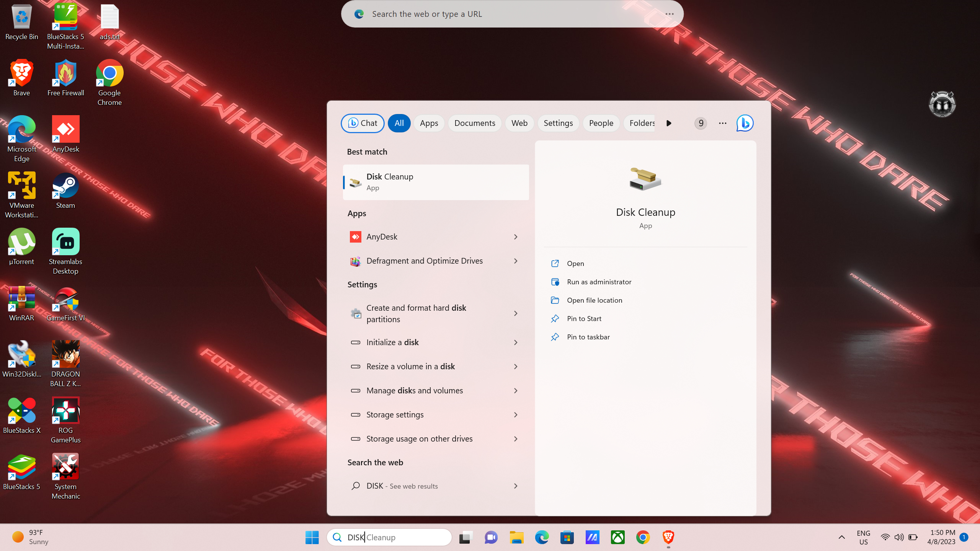Expand Defragment and Optimize Drives result
Viewport: 980px width, 551px height.
[x=516, y=260]
